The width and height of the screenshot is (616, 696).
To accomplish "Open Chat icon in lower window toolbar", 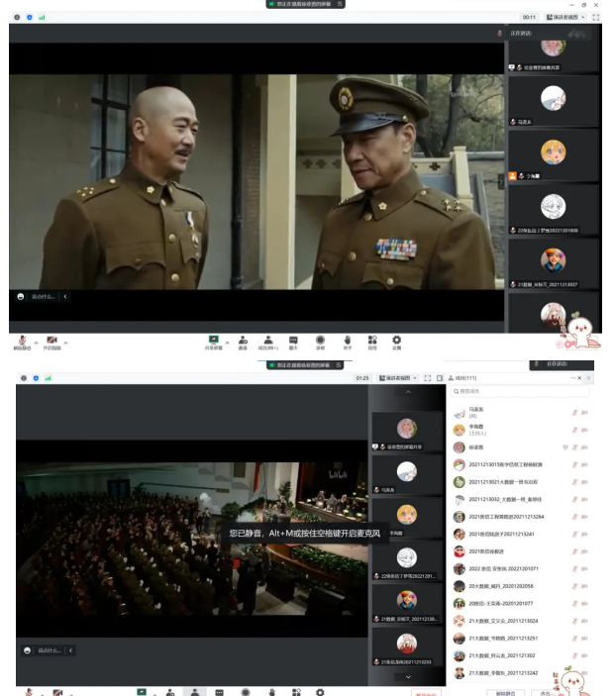I will coord(220,692).
